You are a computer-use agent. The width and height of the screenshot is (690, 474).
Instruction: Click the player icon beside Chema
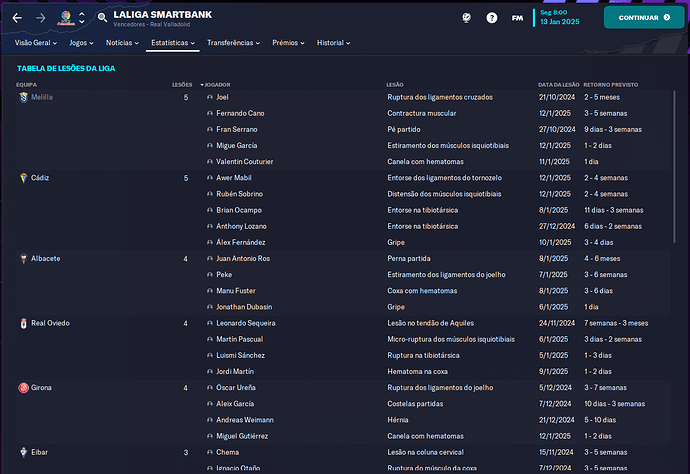tap(210, 452)
